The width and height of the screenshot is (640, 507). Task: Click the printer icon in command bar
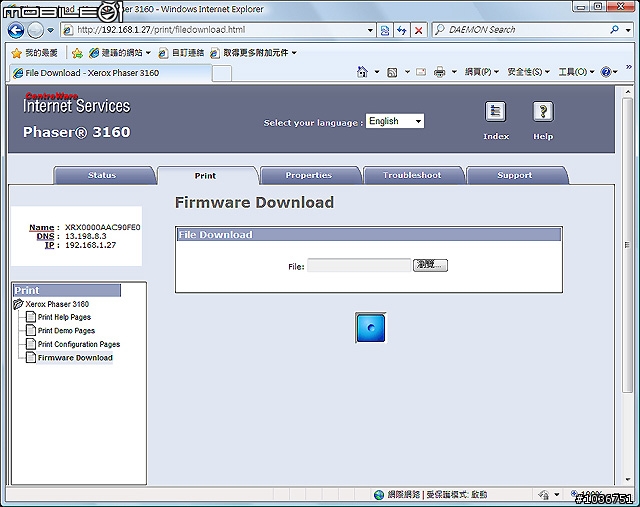coord(440,72)
